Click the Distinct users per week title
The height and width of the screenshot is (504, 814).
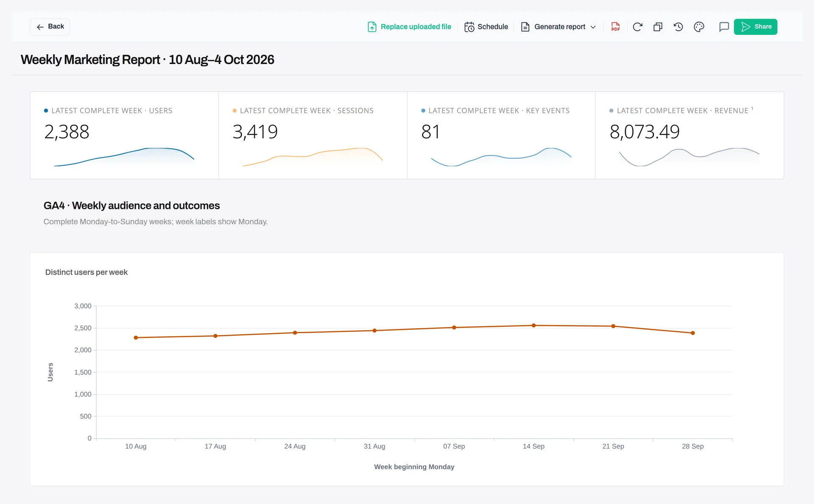(x=86, y=272)
